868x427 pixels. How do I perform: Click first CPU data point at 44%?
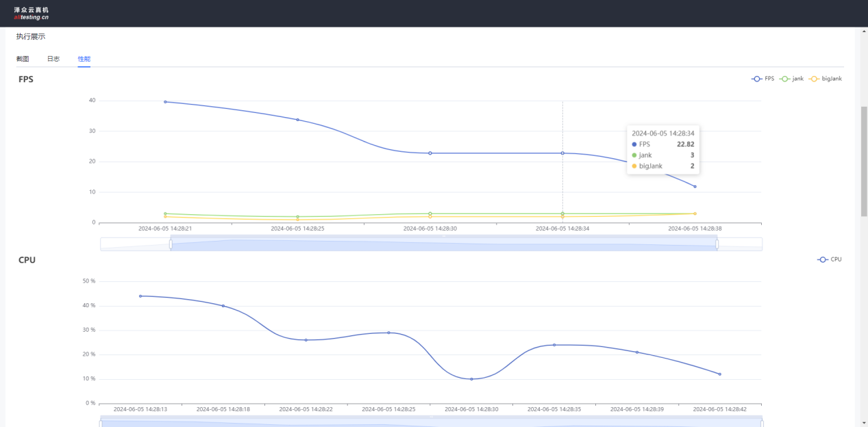click(x=140, y=296)
